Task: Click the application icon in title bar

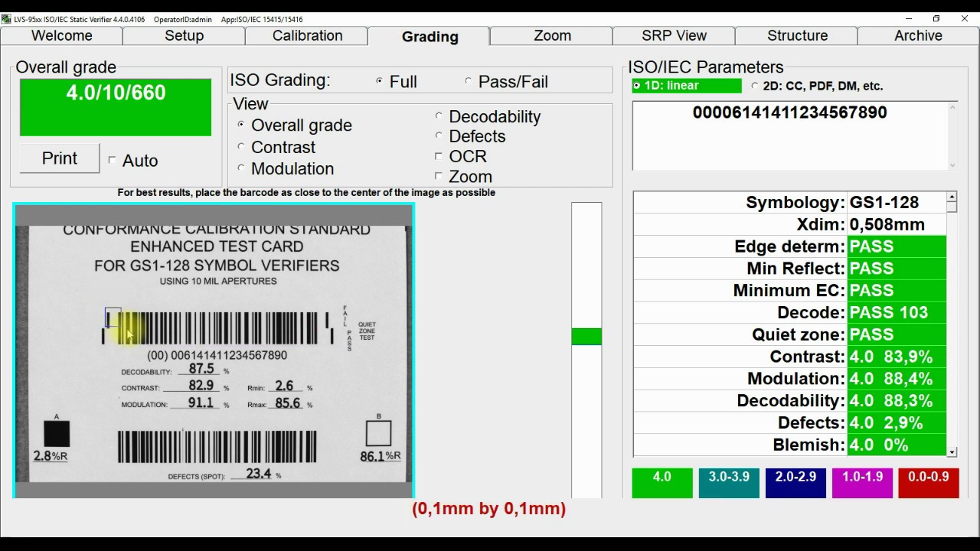Action: click(x=6, y=19)
